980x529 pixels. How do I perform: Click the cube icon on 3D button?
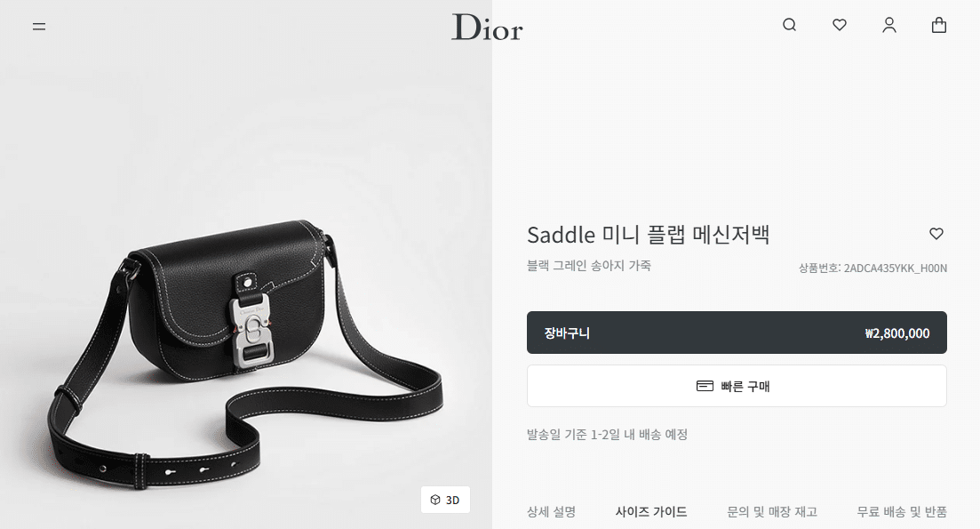click(x=435, y=500)
